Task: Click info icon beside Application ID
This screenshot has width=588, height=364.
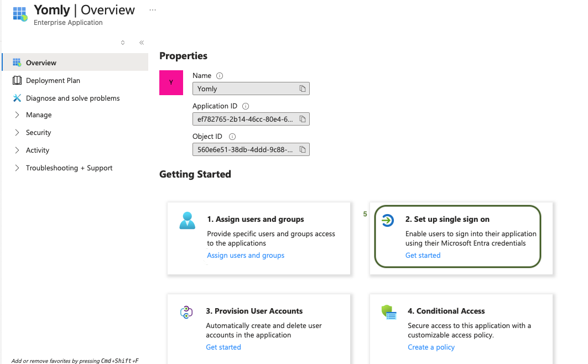Action: pyautogui.click(x=246, y=106)
